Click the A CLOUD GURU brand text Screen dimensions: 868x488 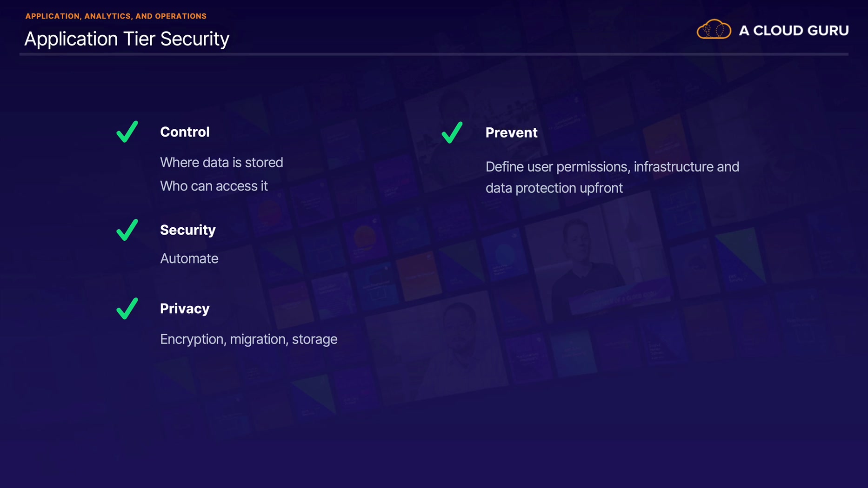tap(794, 31)
